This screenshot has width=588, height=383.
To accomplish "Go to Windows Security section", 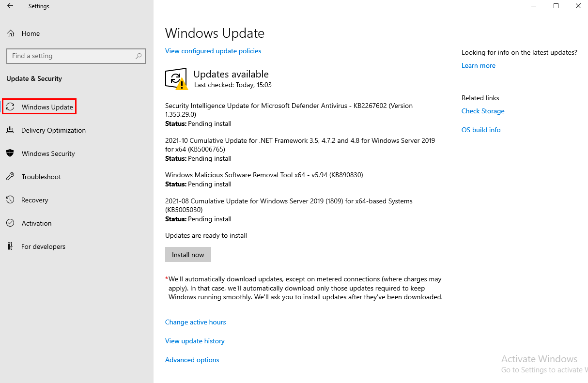I will tap(48, 153).
